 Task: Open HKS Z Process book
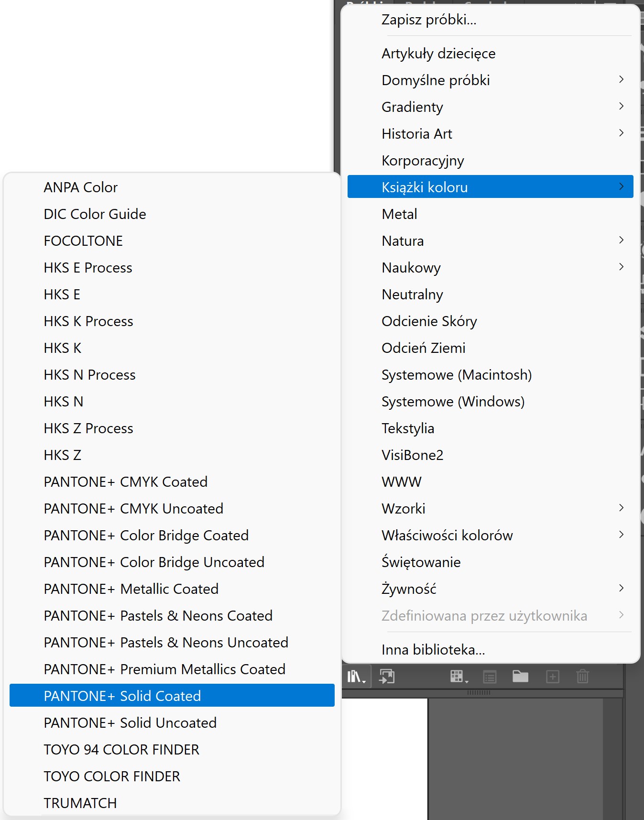coord(172,428)
